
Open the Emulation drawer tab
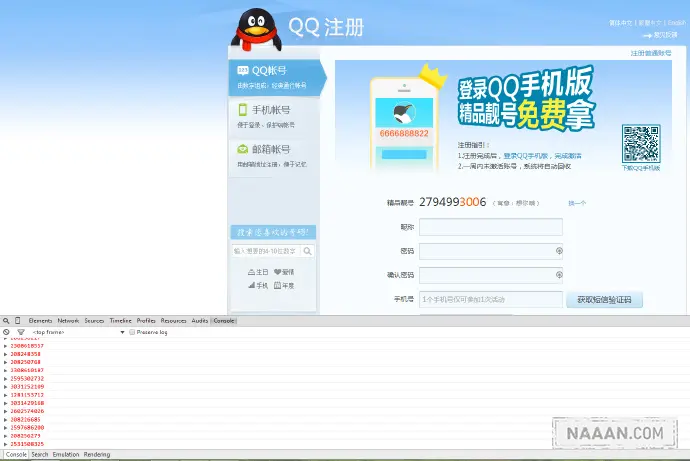pos(66,454)
